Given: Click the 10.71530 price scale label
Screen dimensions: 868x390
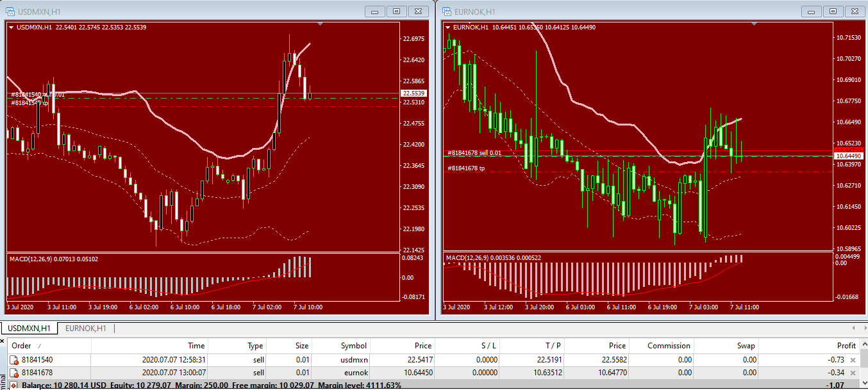Looking at the screenshot, I should coord(849,38).
